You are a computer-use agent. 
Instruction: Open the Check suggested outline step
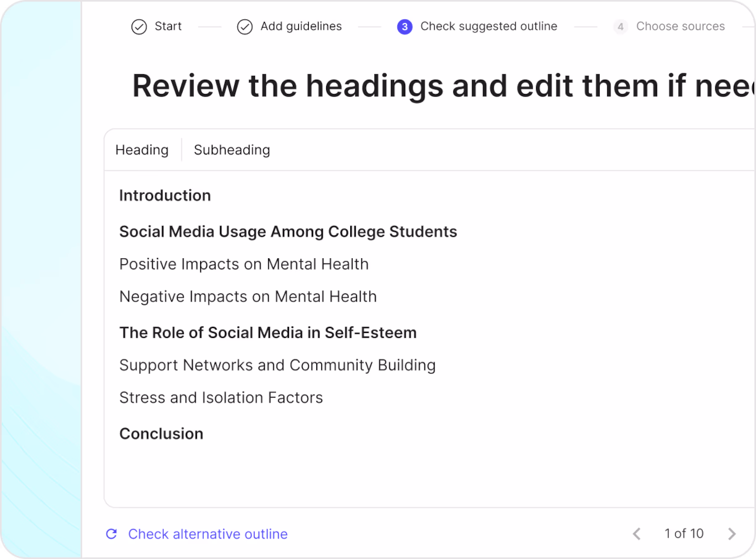(489, 27)
